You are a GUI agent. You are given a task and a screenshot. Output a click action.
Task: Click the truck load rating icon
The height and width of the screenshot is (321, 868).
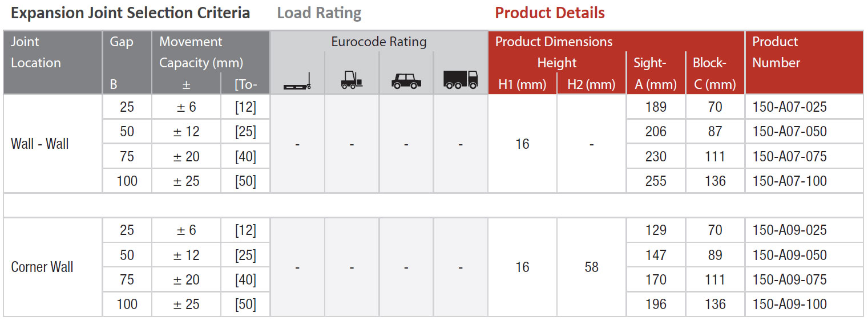click(x=461, y=80)
